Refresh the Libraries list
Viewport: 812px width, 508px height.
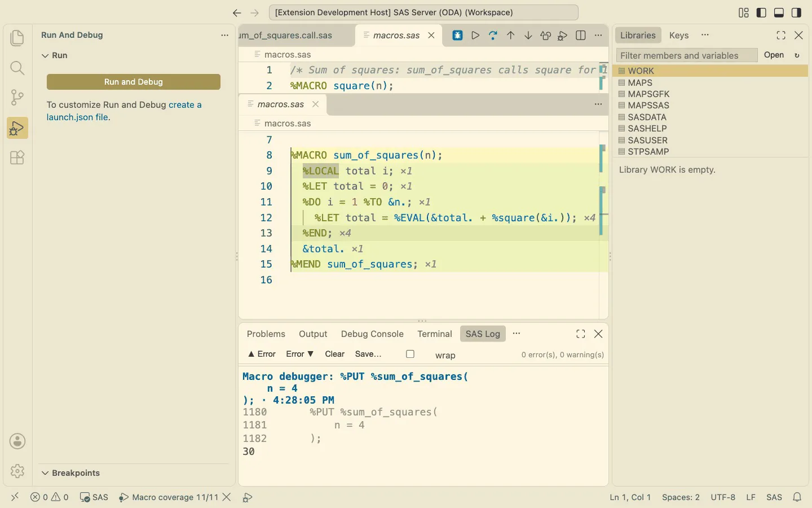click(797, 55)
